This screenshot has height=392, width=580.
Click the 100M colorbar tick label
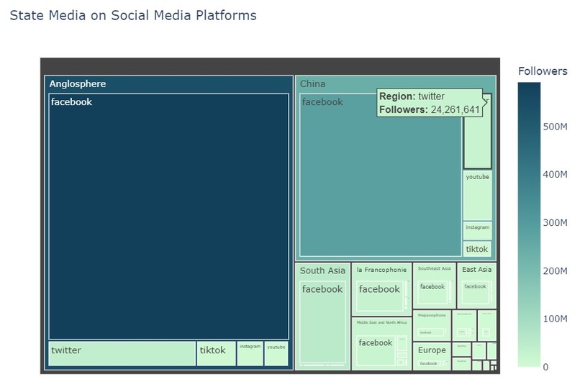(x=555, y=319)
